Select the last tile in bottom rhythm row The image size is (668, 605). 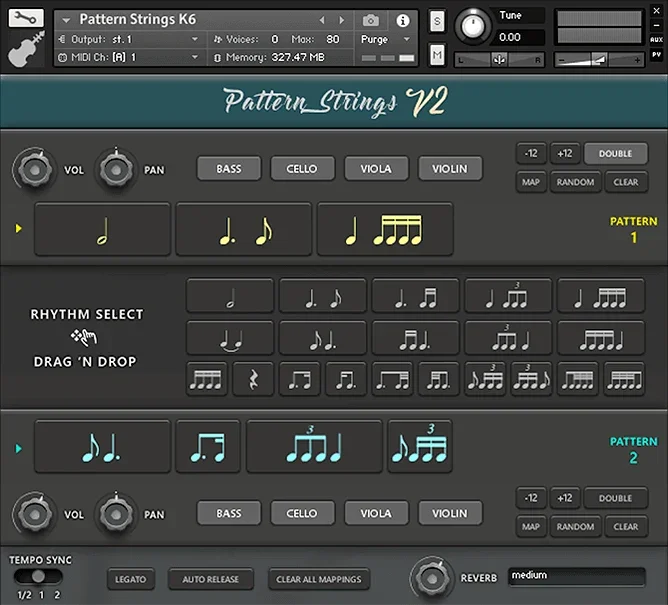(624, 379)
